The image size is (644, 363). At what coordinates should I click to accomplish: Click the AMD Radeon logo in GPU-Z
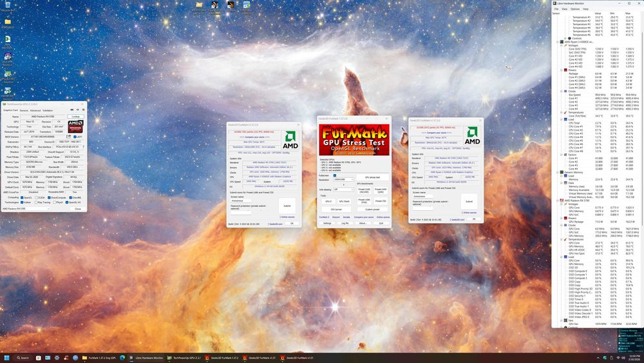click(x=75, y=126)
